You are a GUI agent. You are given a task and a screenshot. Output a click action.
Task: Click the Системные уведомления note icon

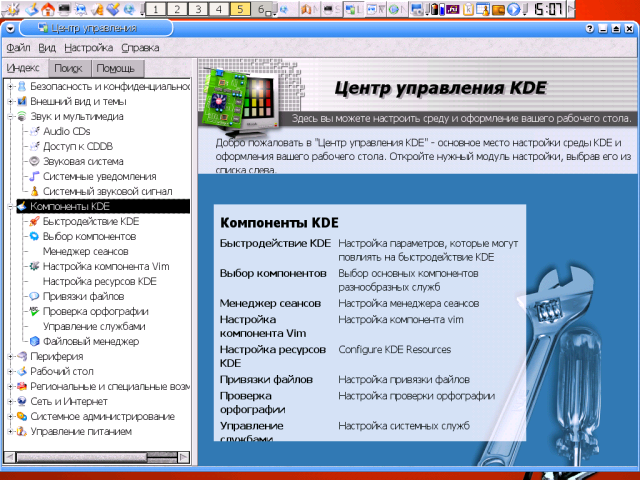click(x=35, y=176)
